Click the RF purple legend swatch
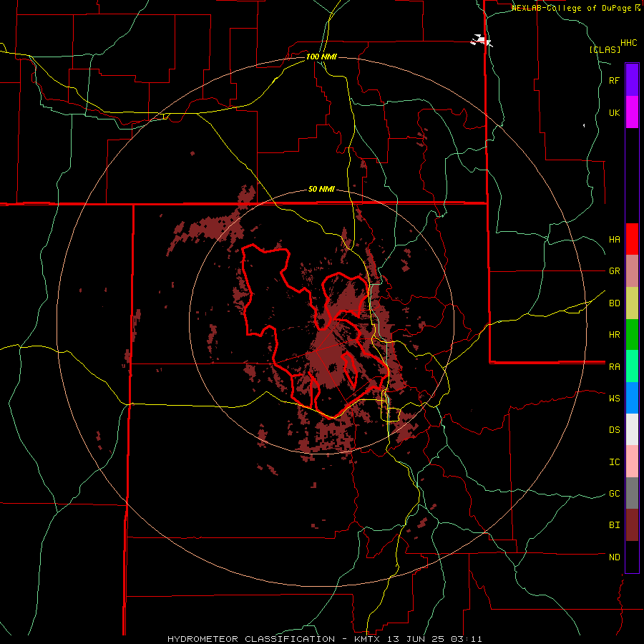The image size is (644, 644). pyautogui.click(x=632, y=80)
